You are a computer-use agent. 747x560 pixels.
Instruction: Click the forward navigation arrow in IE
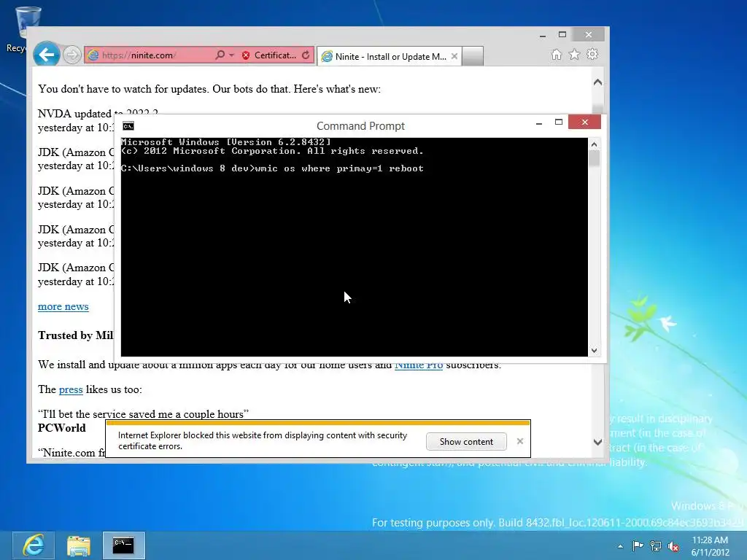72,55
